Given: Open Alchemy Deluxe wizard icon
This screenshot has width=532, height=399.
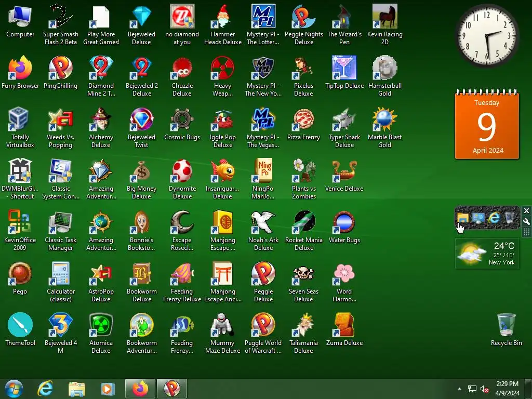Looking at the screenshot, I should (101, 119).
